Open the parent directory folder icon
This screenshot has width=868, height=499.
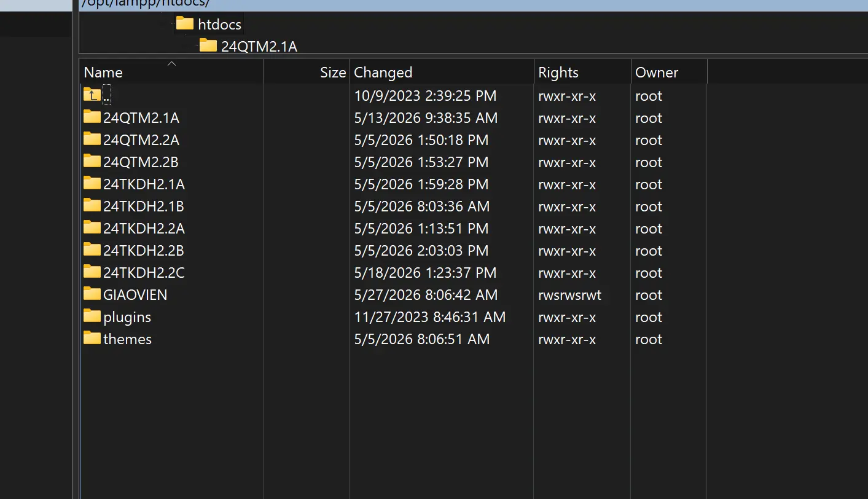[92, 95]
